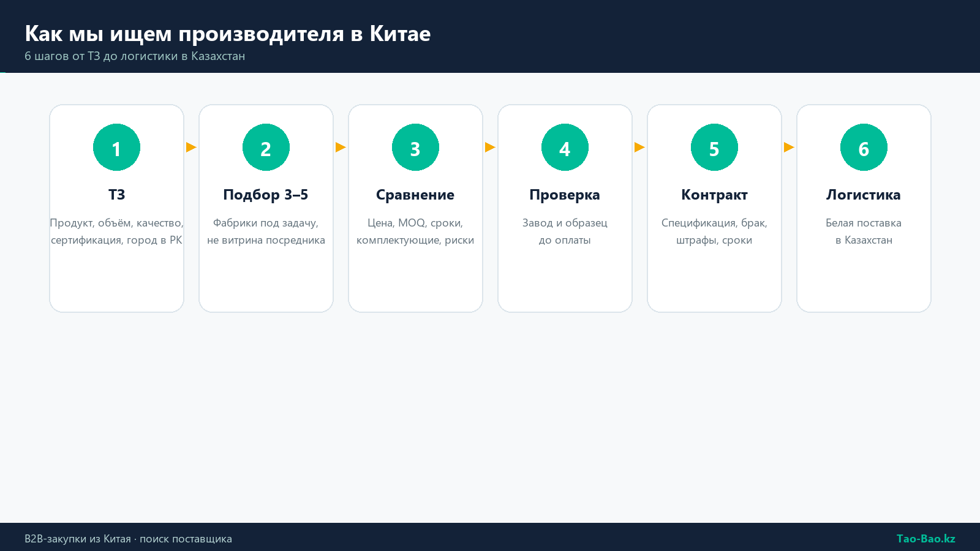The image size is (980, 551).
Task: Click the "Сравнение" step title
Action: (x=415, y=195)
